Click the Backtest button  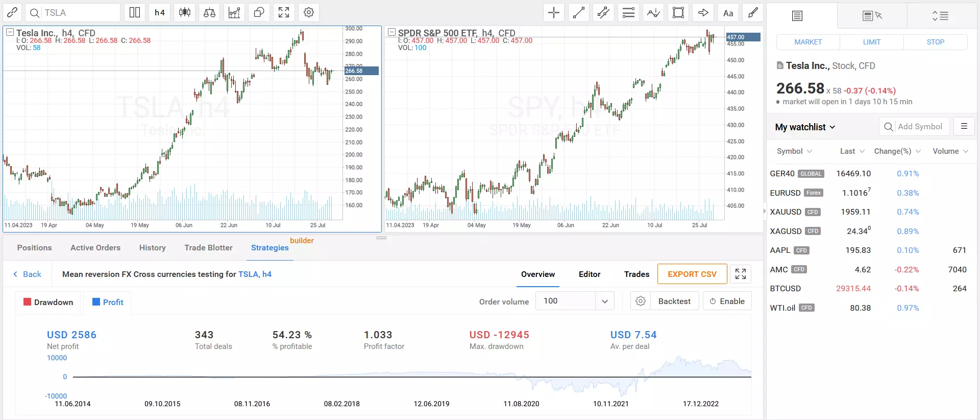674,301
